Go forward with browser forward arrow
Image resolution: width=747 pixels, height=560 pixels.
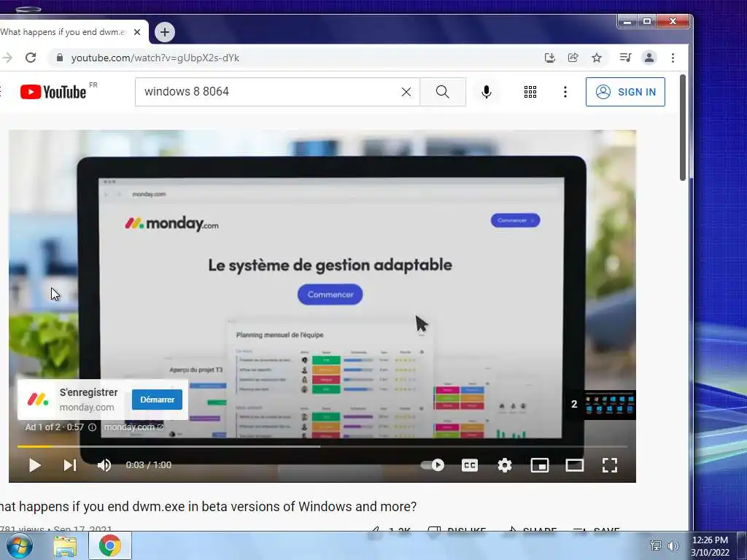click(7, 58)
